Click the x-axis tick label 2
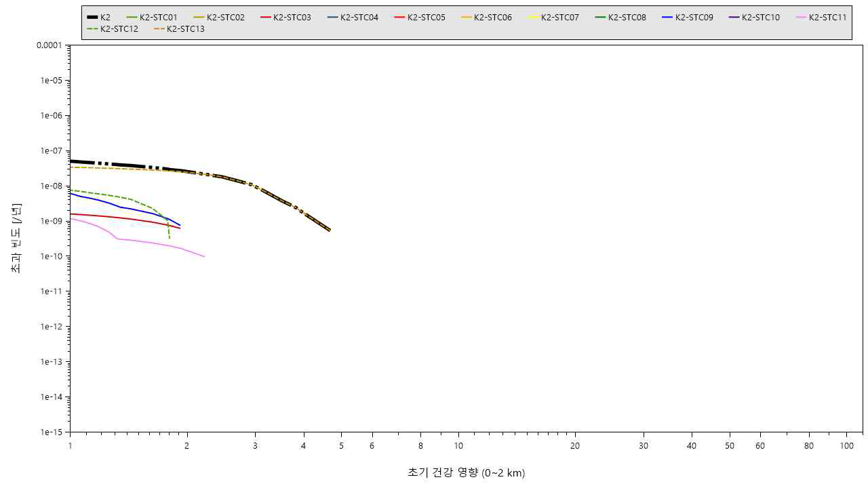The width and height of the screenshot is (868, 488). [187, 446]
